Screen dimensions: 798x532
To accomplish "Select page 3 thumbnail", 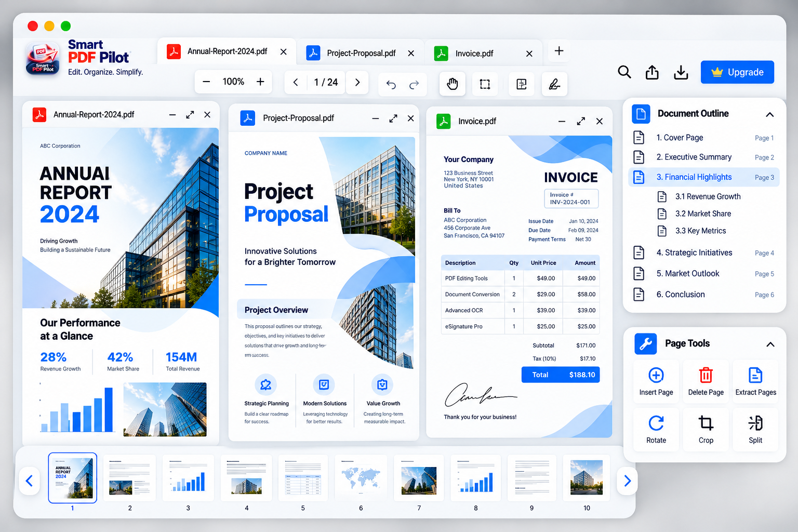I will (188, 478).
